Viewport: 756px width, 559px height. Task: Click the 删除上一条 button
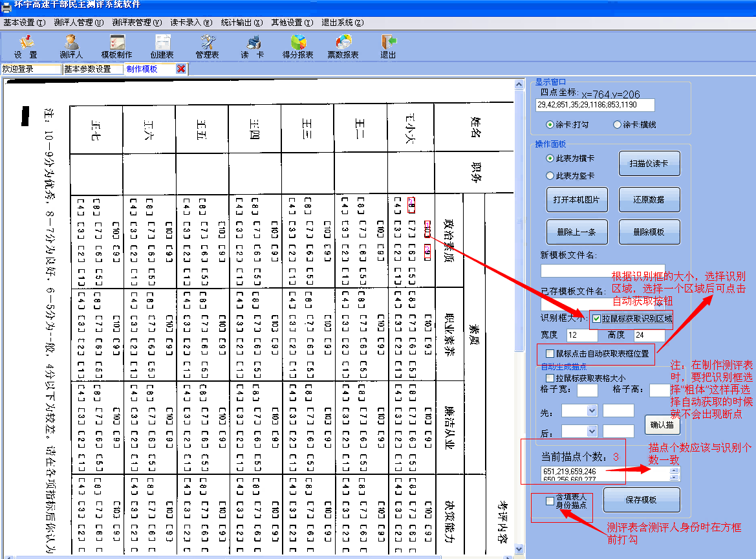(577, 232)
